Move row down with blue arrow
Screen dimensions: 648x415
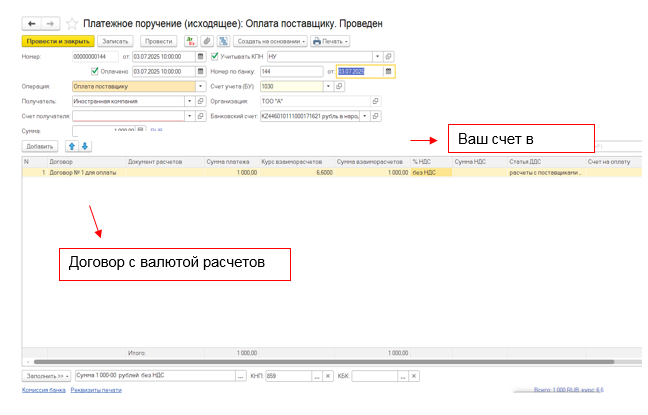pyautogui.click(x=85, y=146)
